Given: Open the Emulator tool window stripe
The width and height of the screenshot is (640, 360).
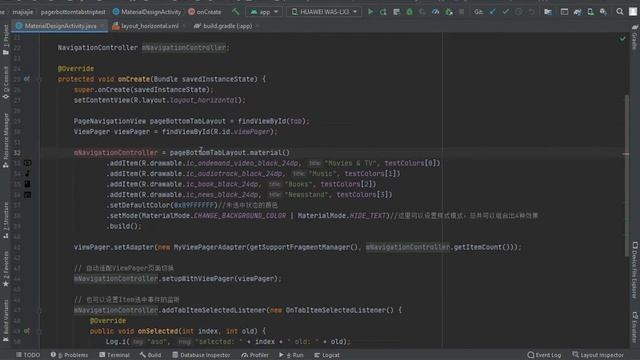Looking at the screenshot, I should (x=635, y=327).
